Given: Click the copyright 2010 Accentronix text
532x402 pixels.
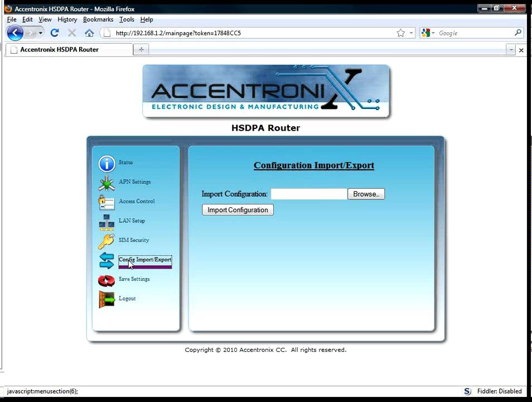Looking at the screenshot, I should [x=265, y=350].
